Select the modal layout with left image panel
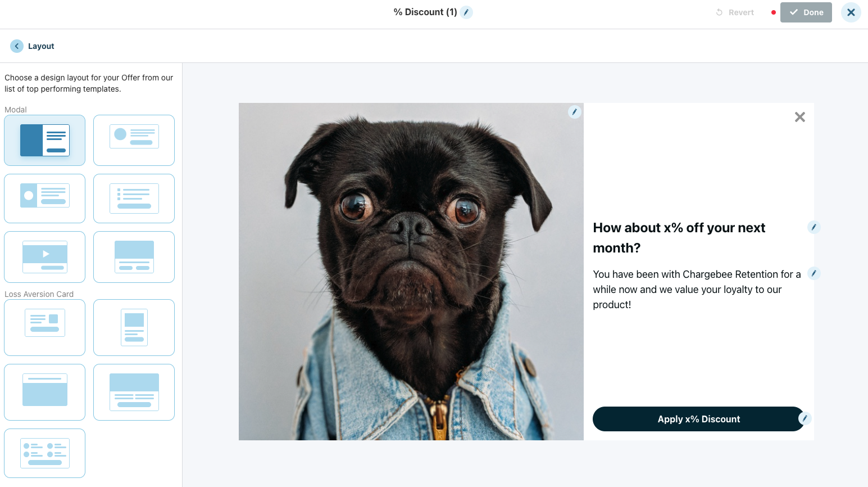 point(45,141)
